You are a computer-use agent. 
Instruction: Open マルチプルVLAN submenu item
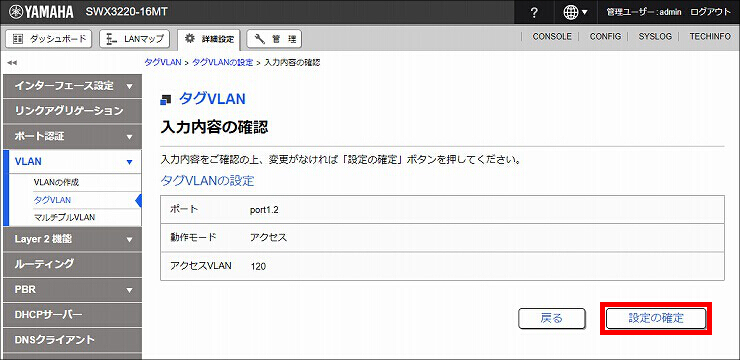pos(65,218)
